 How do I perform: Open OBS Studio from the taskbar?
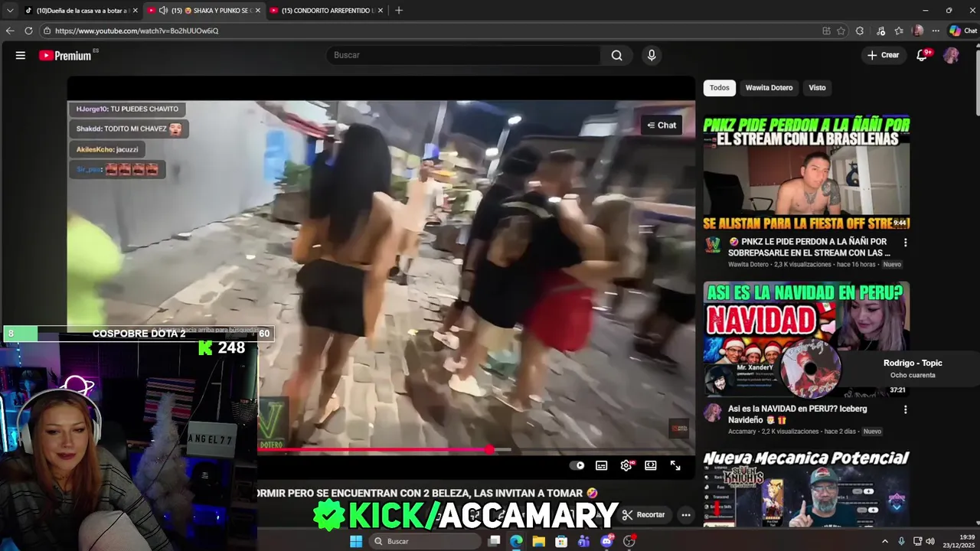[629, 541]
